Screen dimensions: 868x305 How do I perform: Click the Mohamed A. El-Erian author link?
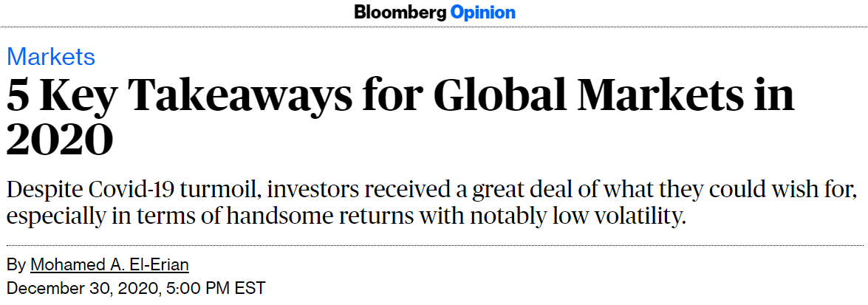(x=109, y=264)
